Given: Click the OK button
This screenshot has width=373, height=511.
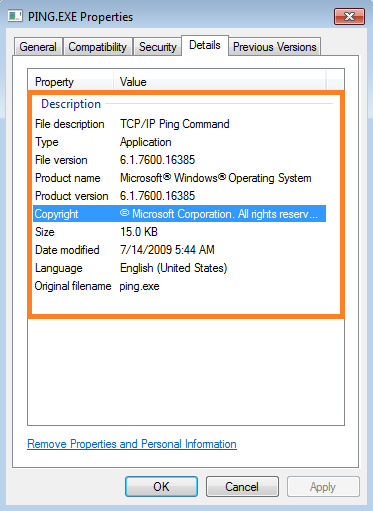Looking at the screenshot, I should (x=161, y=487).
